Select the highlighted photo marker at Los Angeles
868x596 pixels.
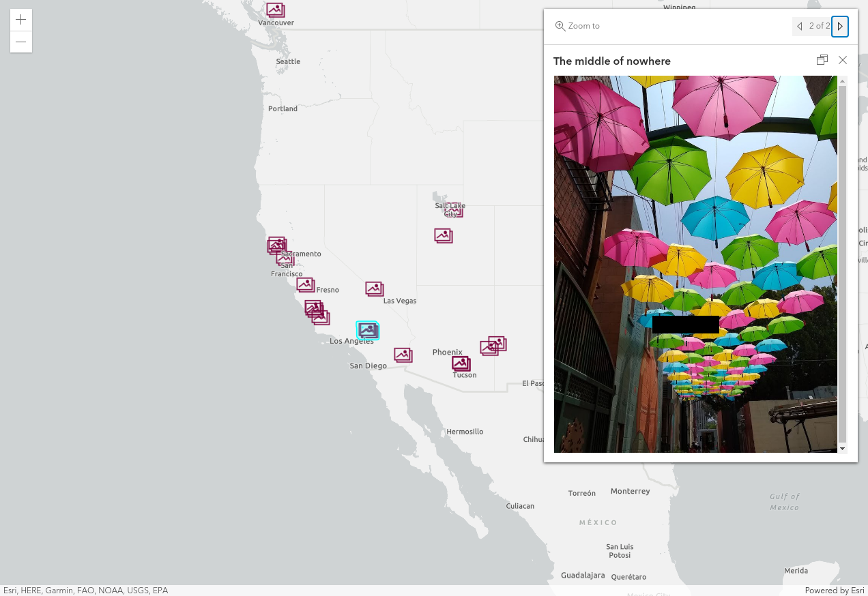tap(368, 331)
